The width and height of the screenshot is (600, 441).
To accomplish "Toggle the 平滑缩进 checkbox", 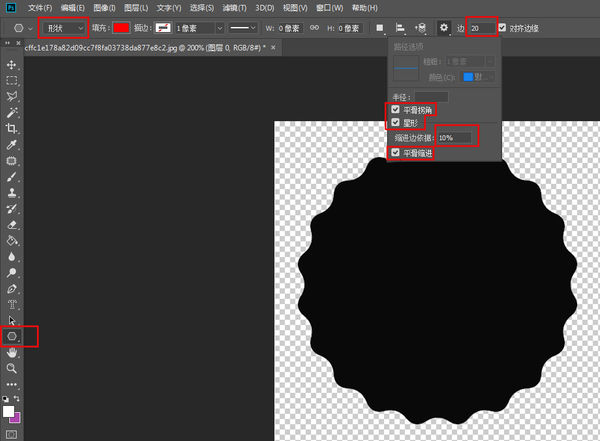I will [x=395, y=152].
